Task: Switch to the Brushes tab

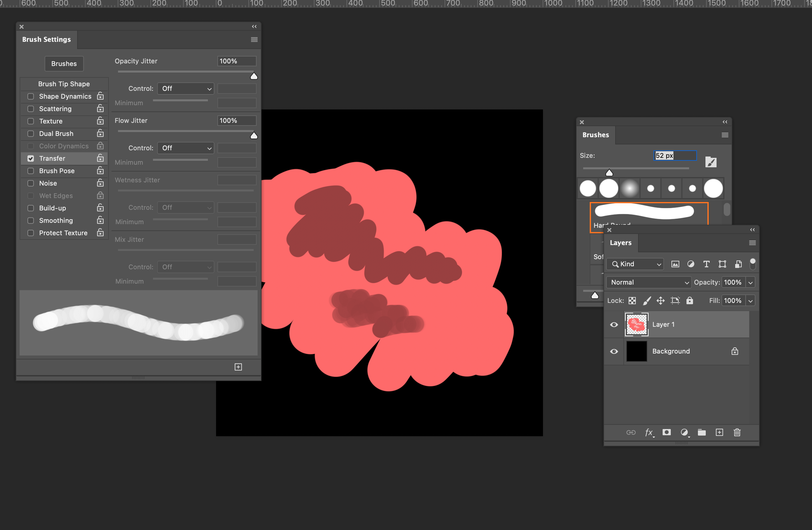Action: point(595,135)
